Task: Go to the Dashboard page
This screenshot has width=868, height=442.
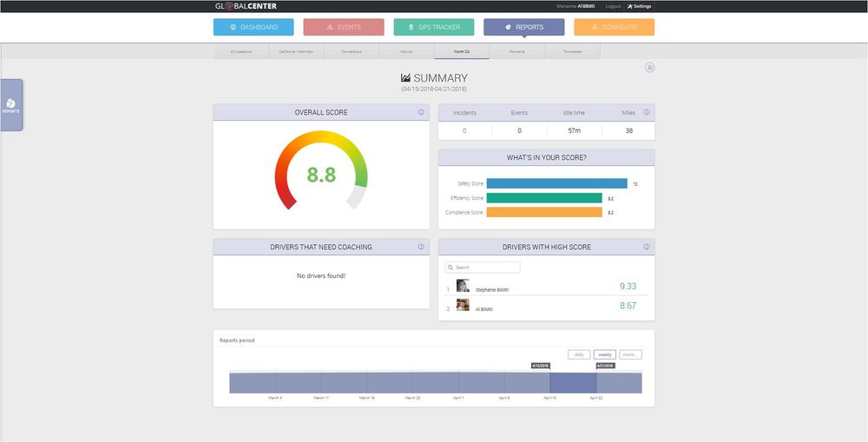Action: click(x=253, y=27)
